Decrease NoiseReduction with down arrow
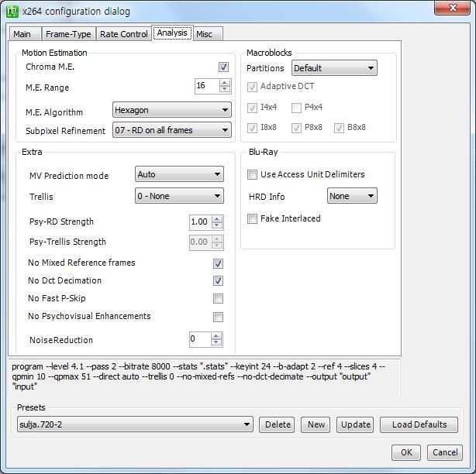Screen dimensions: 476x474 [x=216, y=342]
